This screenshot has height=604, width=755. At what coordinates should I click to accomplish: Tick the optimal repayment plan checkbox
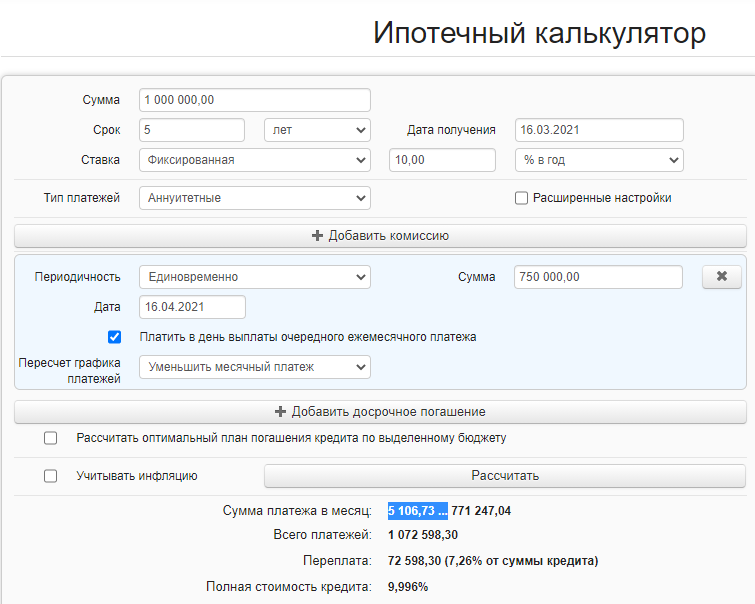(x=51, y=438)
